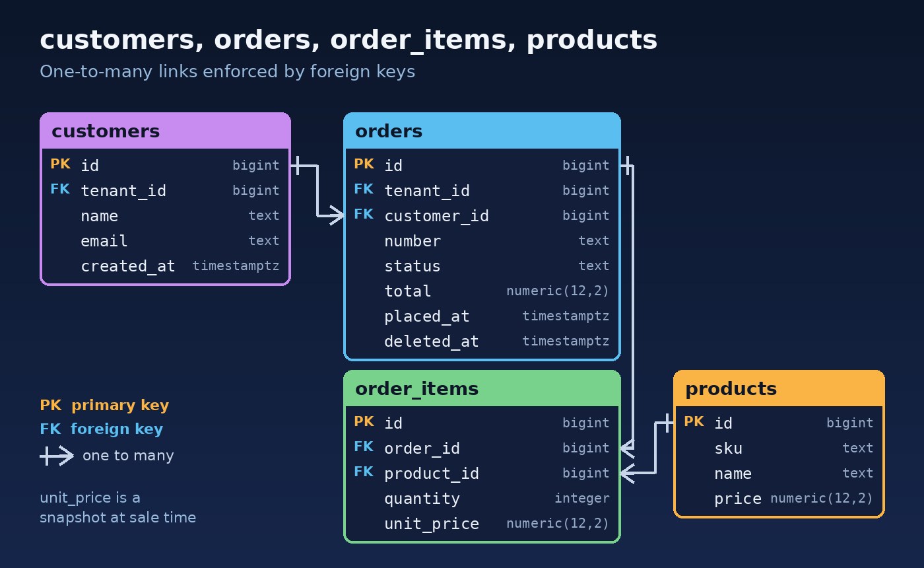This screenshot has width=924, height=568.
Task: Click FK badge beside customer_id in orders
Action: [x=364, y=214]
